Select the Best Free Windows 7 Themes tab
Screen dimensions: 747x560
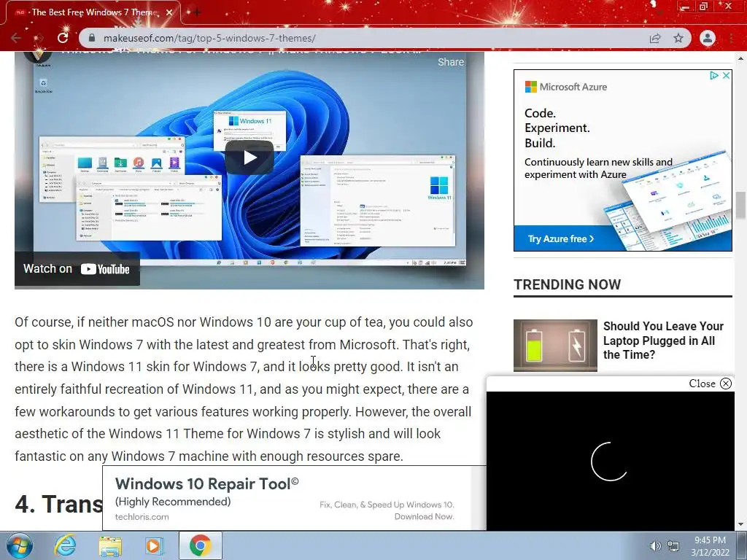pos(93,12)
